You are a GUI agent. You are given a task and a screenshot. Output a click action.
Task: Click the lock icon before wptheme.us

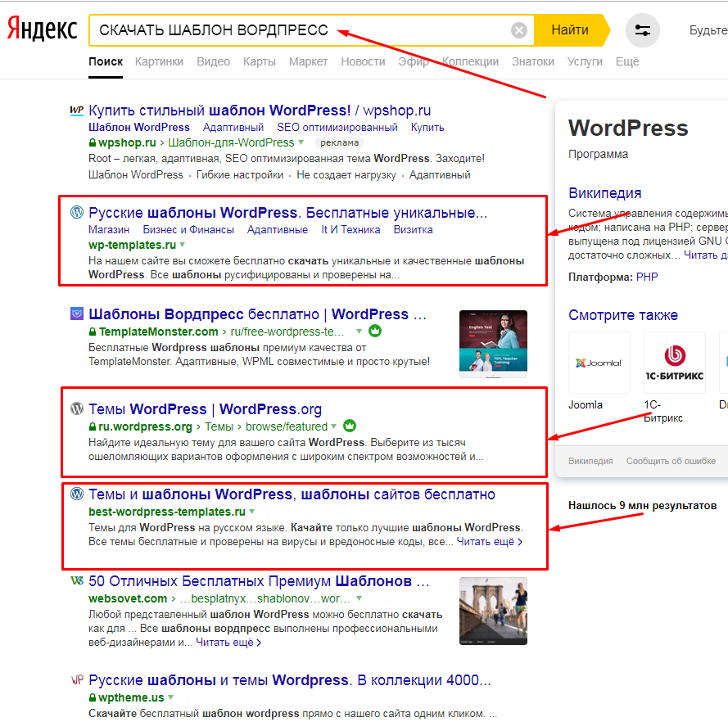point(93,697)
